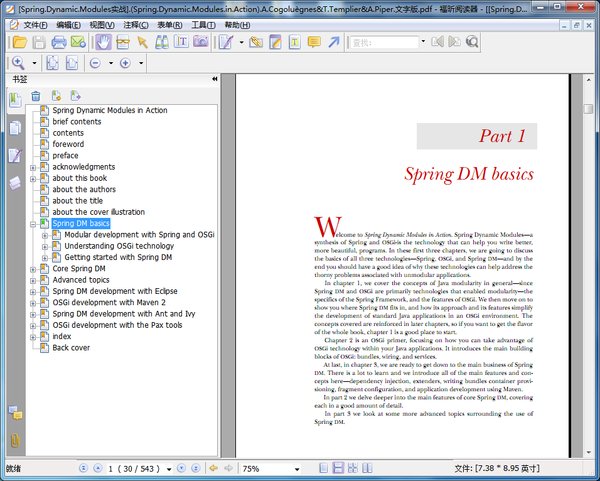Open the foreword bookmark

pyautogui.click(x=68, y=144)
